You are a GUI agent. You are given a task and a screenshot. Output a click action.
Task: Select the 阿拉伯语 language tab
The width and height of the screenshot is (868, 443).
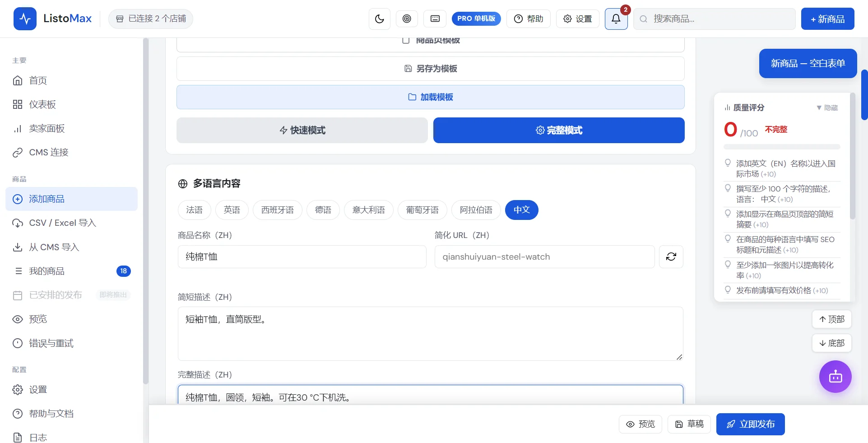tap(476, 210)
